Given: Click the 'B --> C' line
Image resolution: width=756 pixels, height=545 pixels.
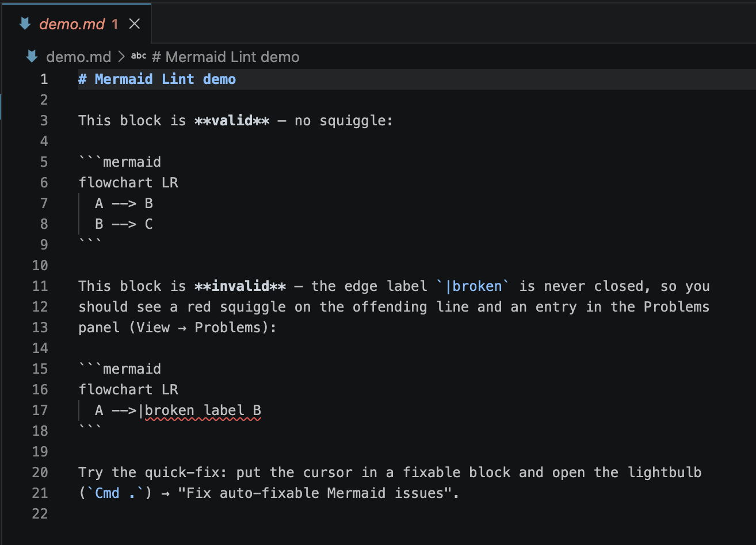Looking at the screenshot, I should (124, 224).
